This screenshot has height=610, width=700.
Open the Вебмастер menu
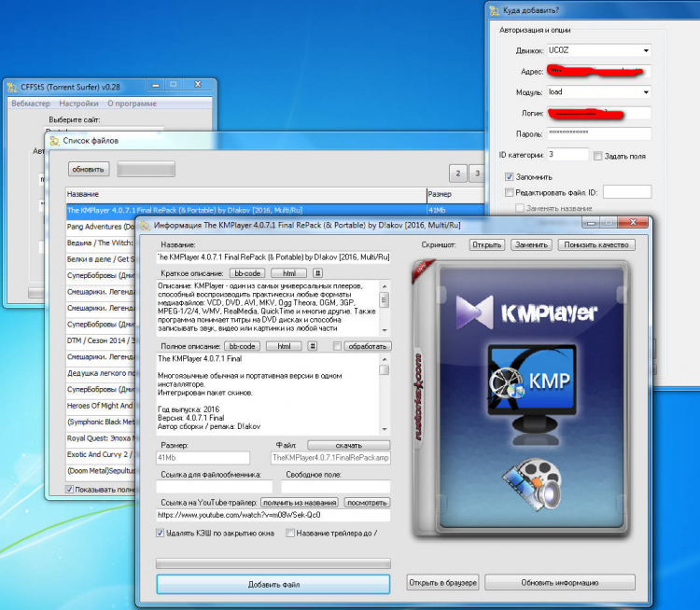tap(31, 104)
